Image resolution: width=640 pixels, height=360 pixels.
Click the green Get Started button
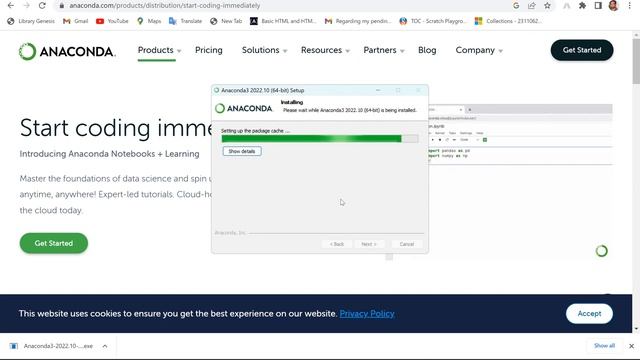tap(53, 243)
